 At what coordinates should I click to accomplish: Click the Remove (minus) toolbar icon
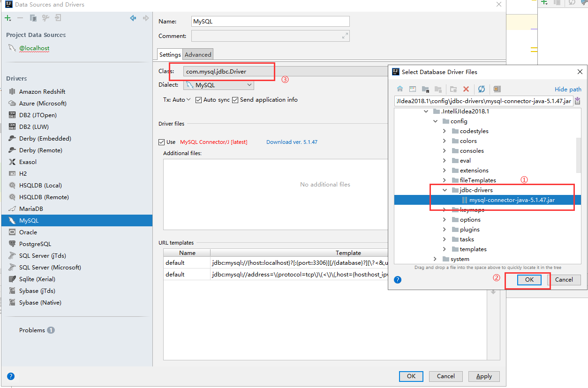[x=20, y=18]
